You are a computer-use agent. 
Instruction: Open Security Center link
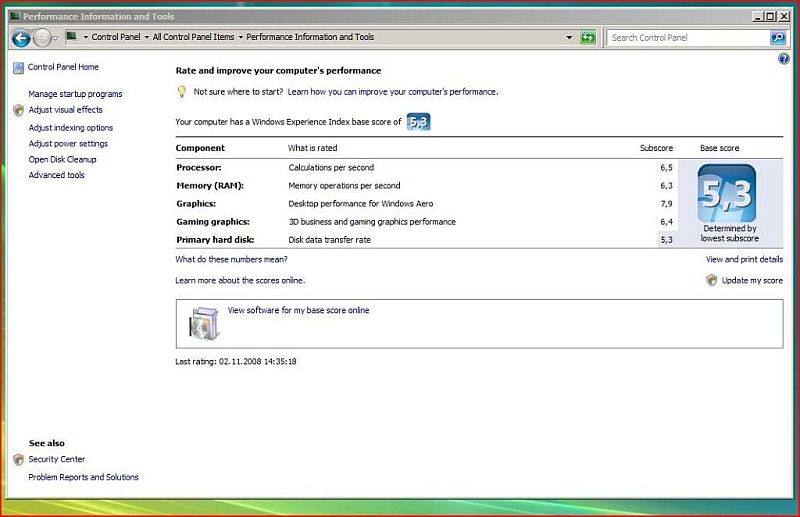57,459
